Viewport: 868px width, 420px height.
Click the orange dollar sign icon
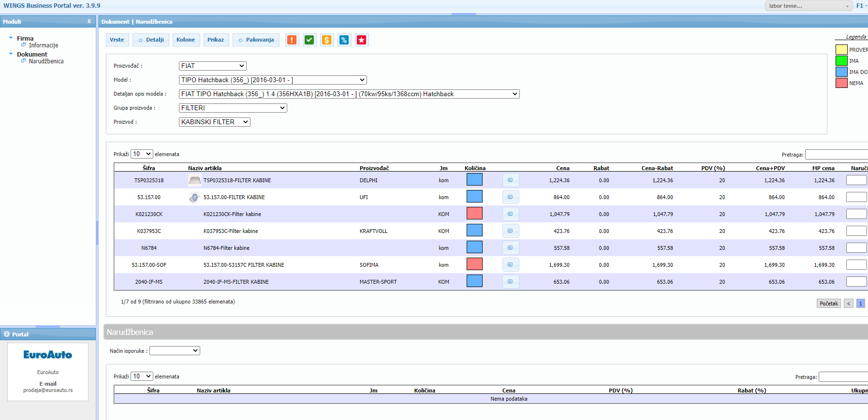tap(326, 40)
